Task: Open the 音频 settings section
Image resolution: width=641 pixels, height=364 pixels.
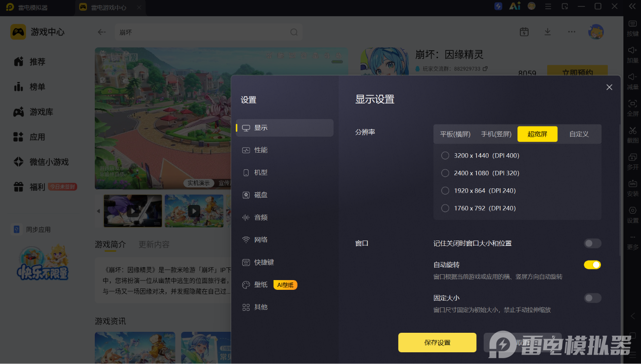Action: click(x=285, y=218)
